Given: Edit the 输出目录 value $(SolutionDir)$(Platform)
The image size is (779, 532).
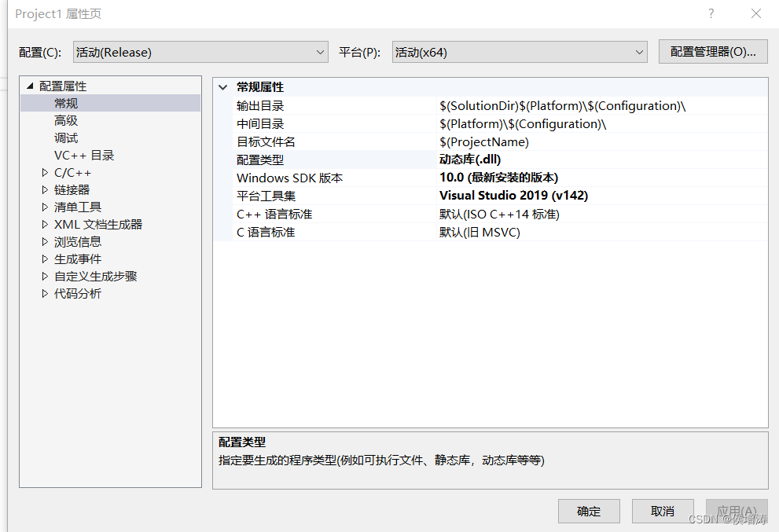Looking at the screenshot, I should (x=562, y=106).
